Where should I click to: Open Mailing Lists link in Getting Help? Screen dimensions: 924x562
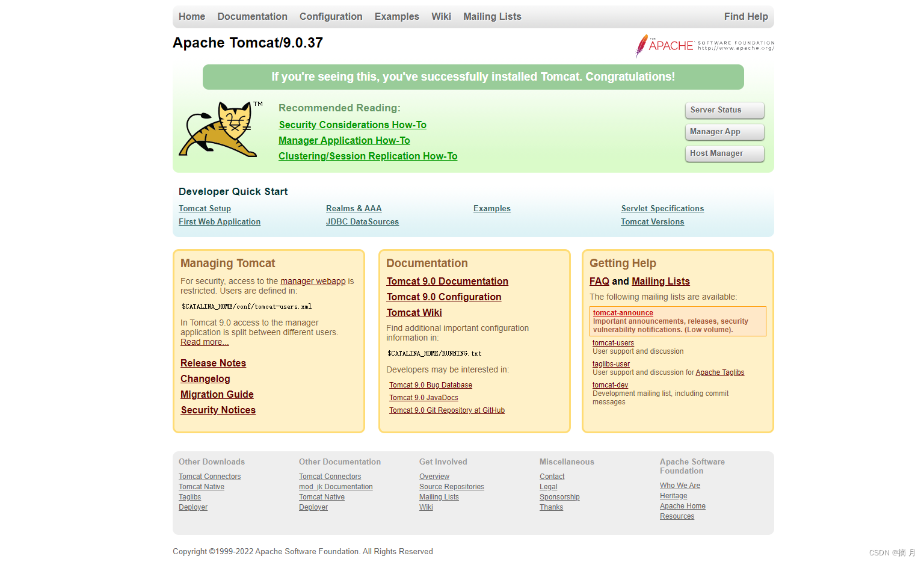tap(661, 281)
